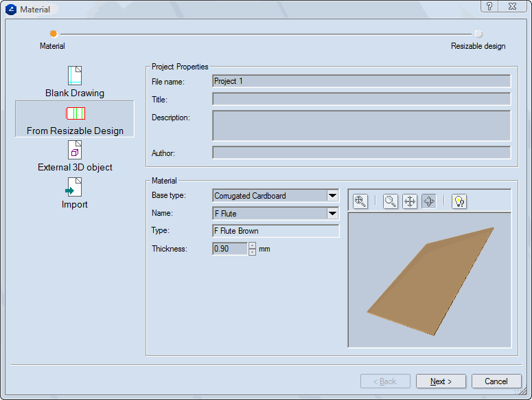Choose the Blank Drawing option
The width and height of the screenshot is (532, 400).
coord(75,82)
